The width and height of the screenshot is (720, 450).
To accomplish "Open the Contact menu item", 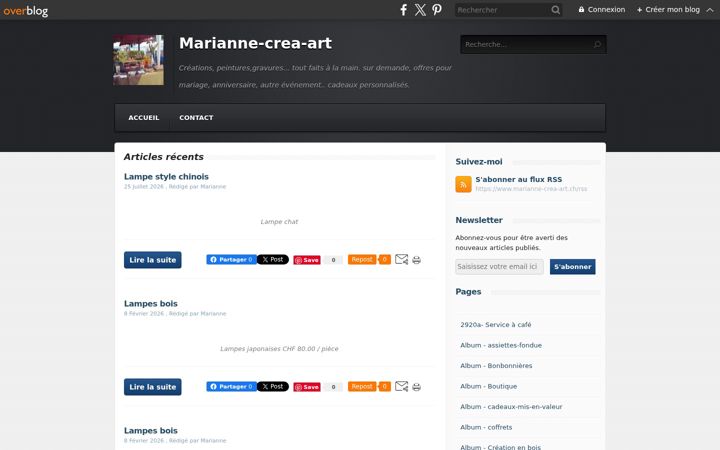I will point(196,118).
